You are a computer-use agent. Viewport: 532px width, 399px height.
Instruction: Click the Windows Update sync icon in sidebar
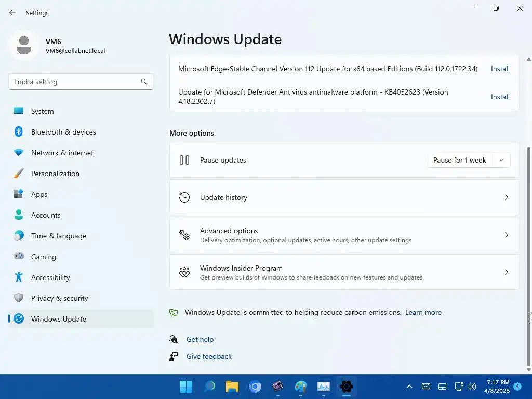(19, 318)
